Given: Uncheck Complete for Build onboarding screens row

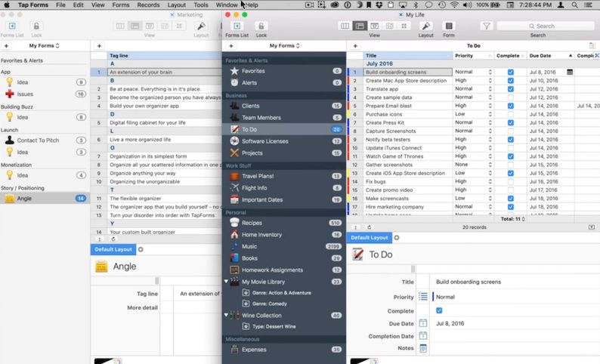Looking at the screenshot, I should (x=511, y=72).
